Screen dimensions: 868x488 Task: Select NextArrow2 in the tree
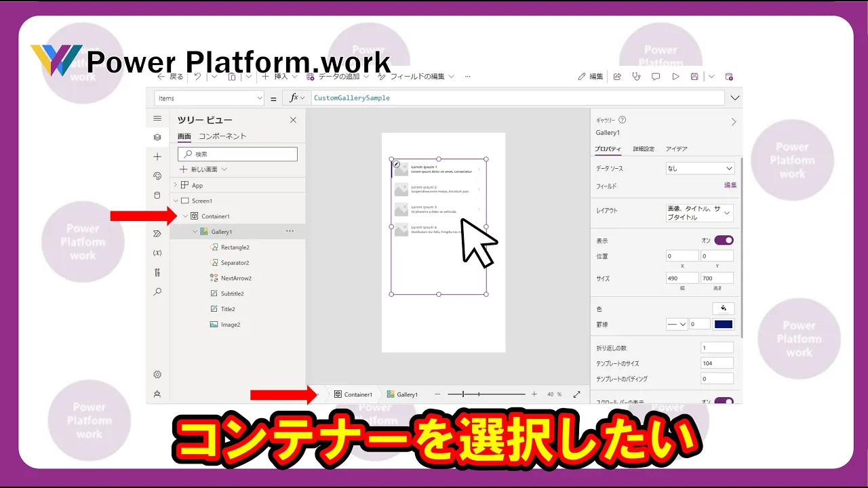point(236,278)
